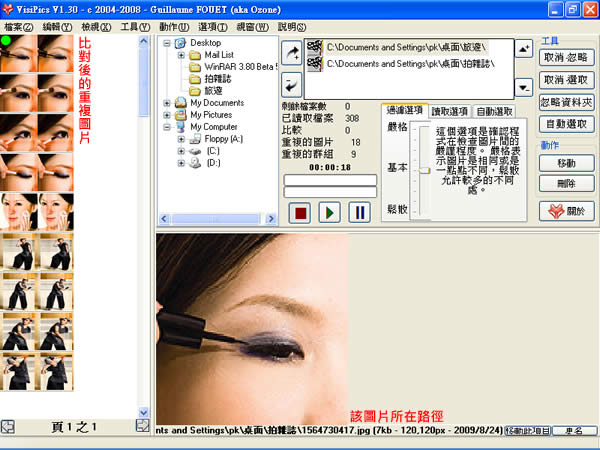Viewport: 600px width, 450px height.
Task: Expand the (C:) drive node
Action: tap(181, 151)
